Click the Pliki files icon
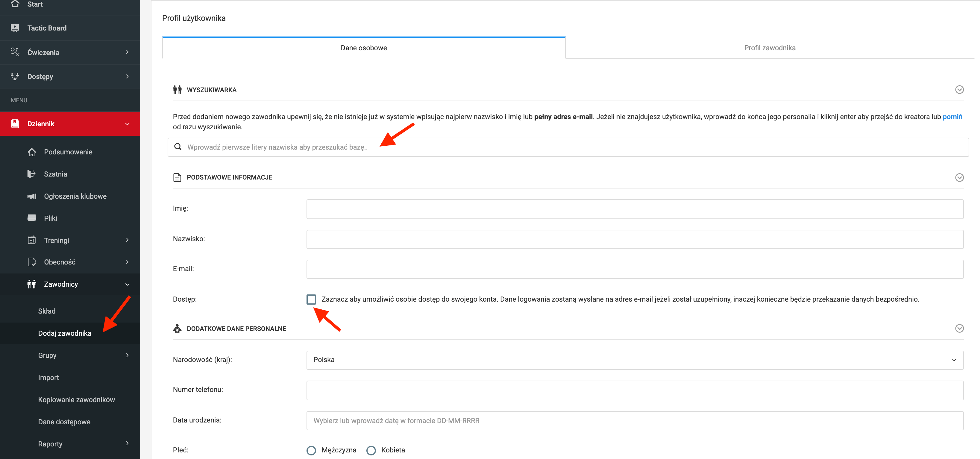This screenshot has height=459, width=980. (x=31, y=218)
